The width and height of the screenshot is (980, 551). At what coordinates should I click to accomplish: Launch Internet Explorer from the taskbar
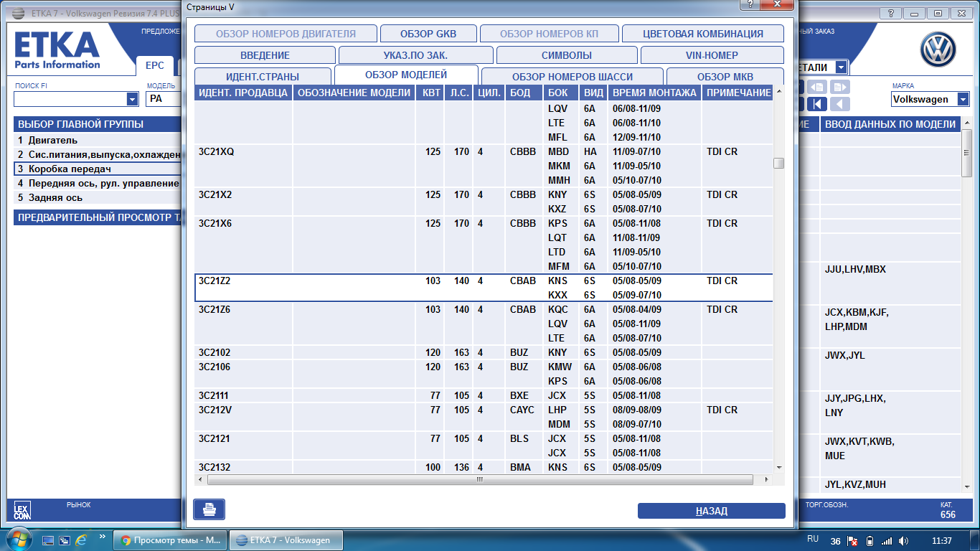[81, 540]
